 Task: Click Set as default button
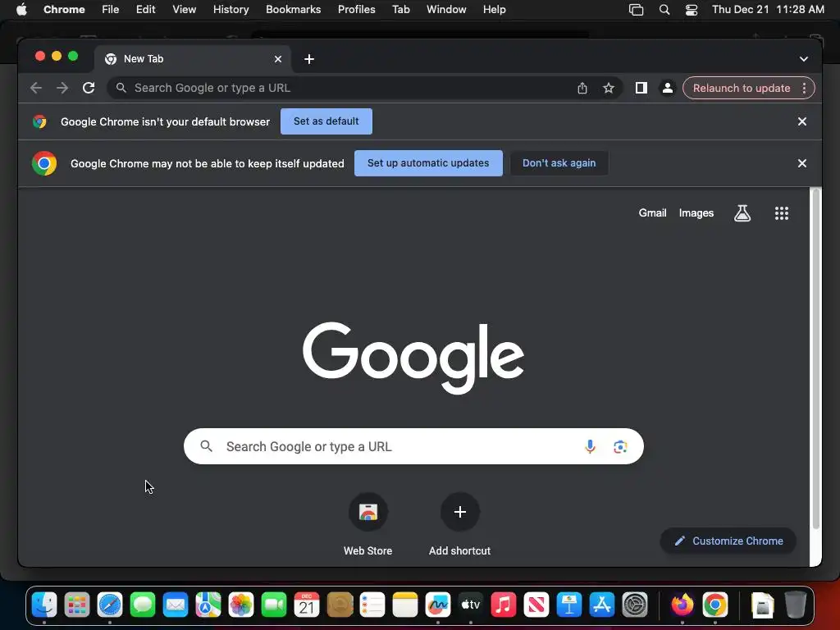tap(326, 121)
